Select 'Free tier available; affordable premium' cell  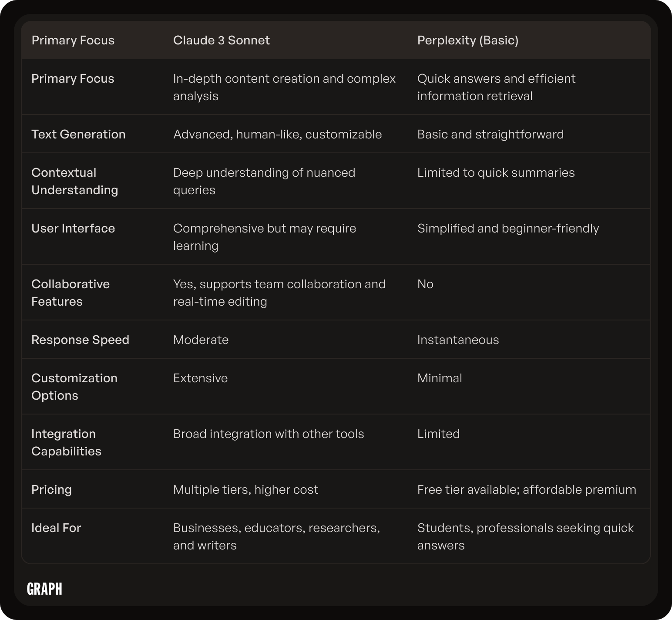click(527, 489)
